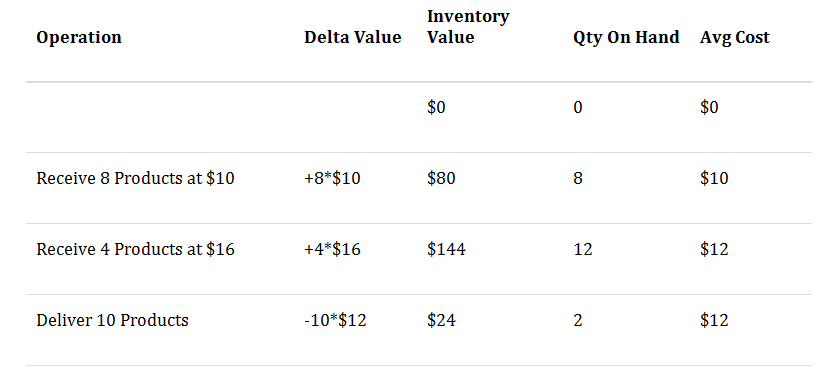Click the Qty On Hand header

coord(626,38)
